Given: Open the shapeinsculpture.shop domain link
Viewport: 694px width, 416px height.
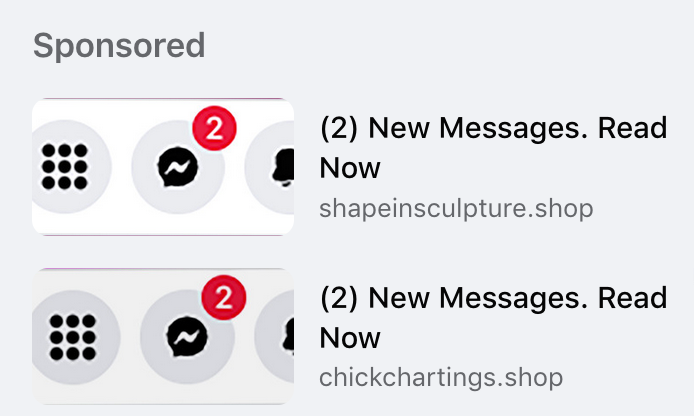Looking at the screenshot, I should click(456, 208).
